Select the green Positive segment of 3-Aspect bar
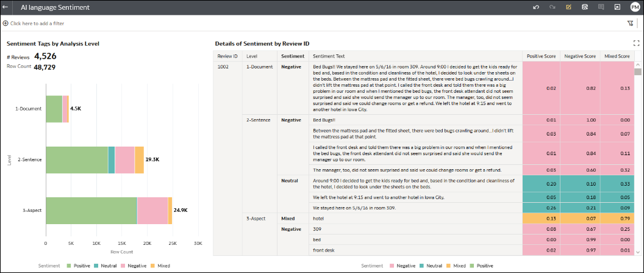Viewport: 644px width, 273px height. pyautogui.click(x=91, y=211)
